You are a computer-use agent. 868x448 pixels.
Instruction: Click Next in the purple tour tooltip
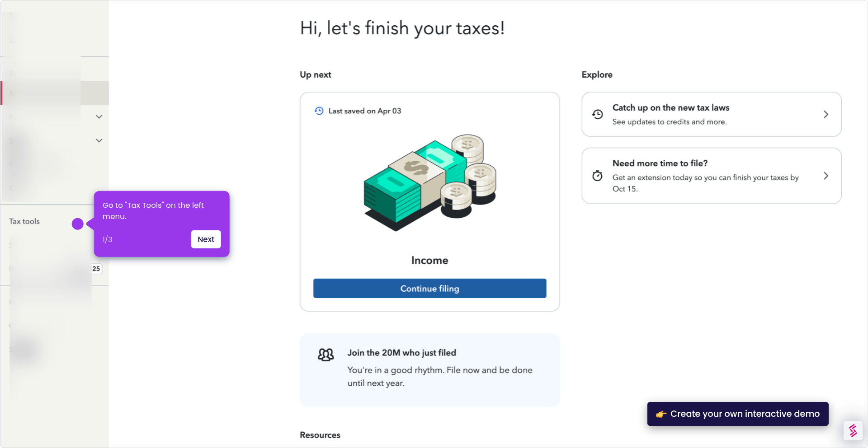(206, 239)
